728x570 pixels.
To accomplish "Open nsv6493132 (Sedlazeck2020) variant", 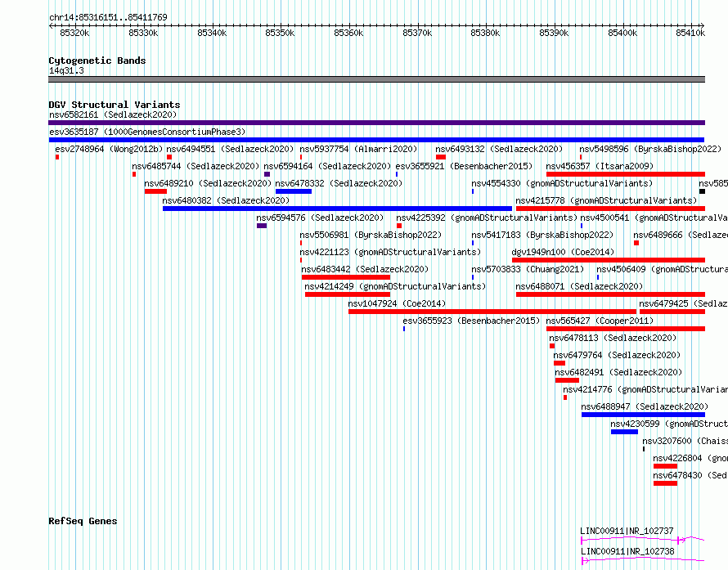I will click(x=499, y=149).
